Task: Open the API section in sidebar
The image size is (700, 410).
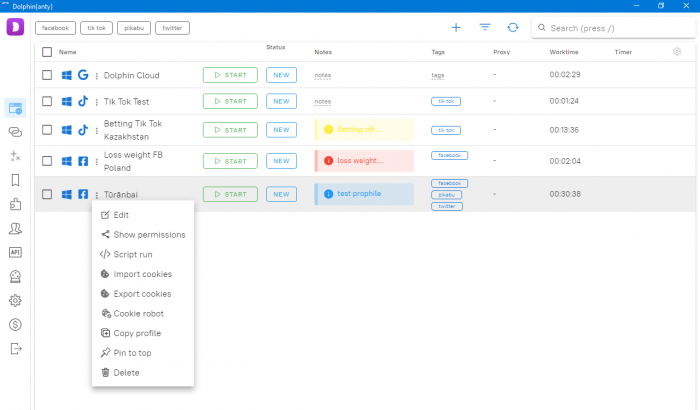Action: tap(15, 252)
